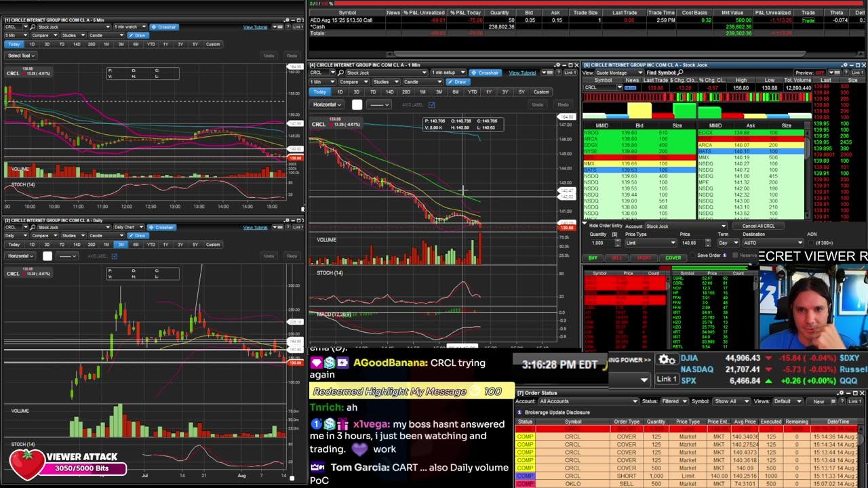Toggle Draw mode in the 1 Min chart
The image size is (868, 488).
(458, 82)
